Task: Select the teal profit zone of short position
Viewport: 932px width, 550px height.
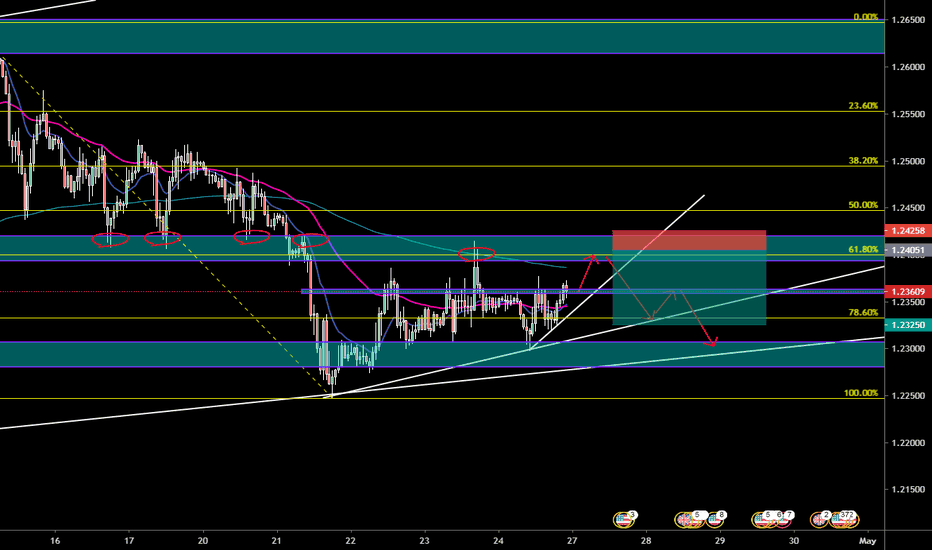Action: coord(689,288)
